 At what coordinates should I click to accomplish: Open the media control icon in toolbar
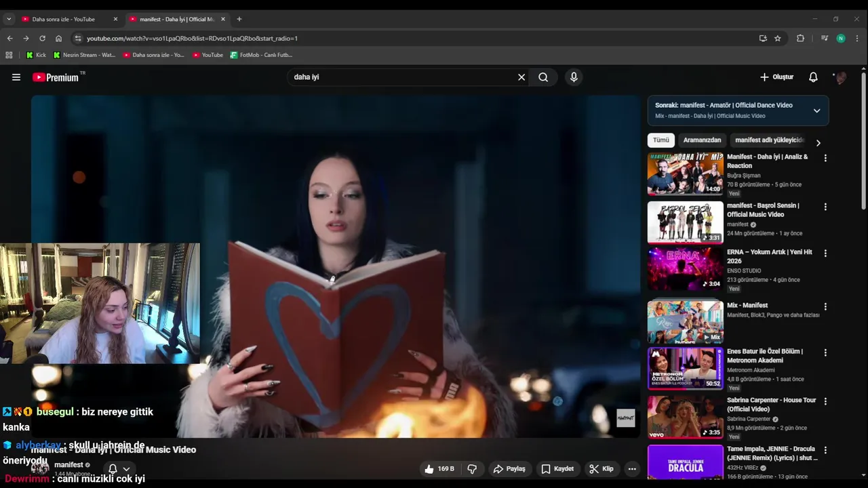pos(825,39)
